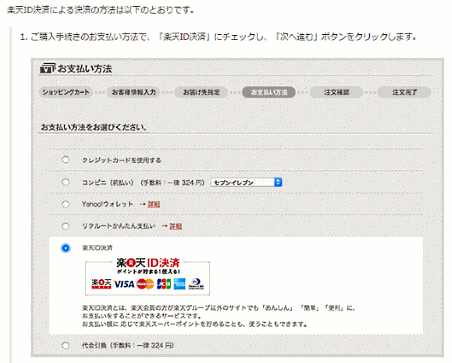Click the 楽天ID決済による決済の方法 intro line
The image size is (452, 363).
point(100,10)
